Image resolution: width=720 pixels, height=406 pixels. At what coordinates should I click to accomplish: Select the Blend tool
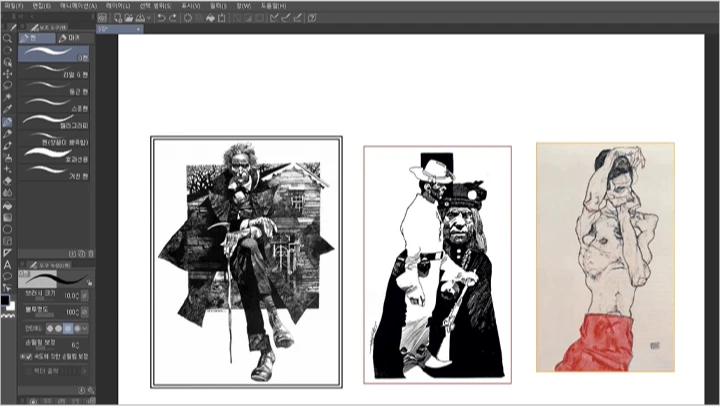pyautogui.click(x=7, y=193)
